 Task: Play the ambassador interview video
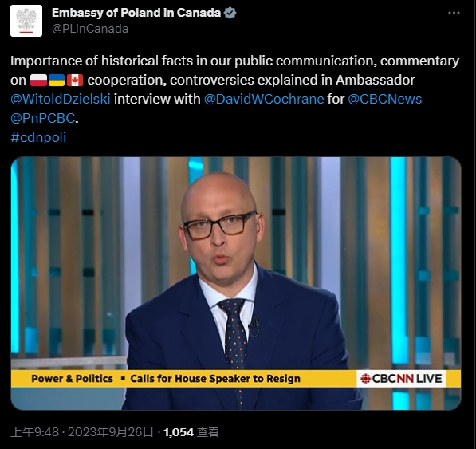click(236, 283)
